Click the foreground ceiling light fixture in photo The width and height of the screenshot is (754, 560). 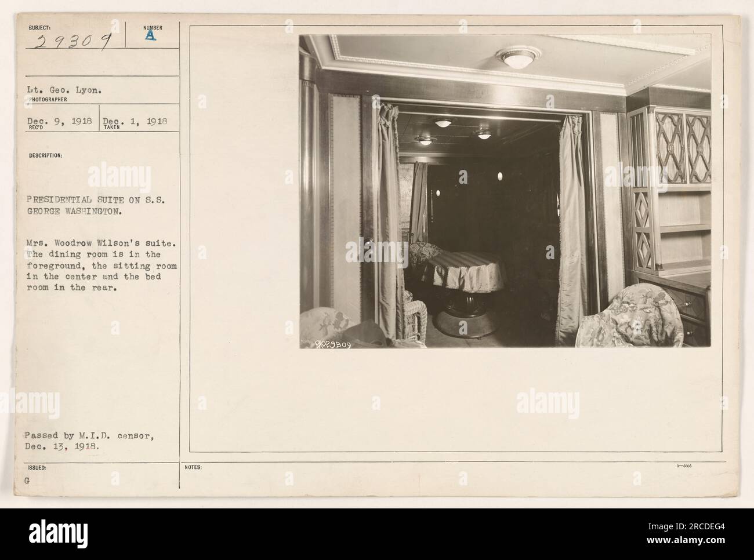tap(518, 58)
